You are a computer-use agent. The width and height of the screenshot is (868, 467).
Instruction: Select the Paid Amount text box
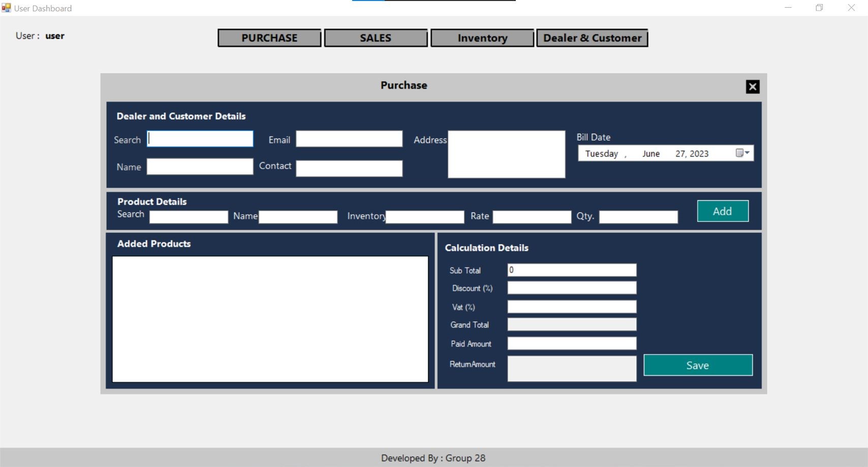[571, 344]
